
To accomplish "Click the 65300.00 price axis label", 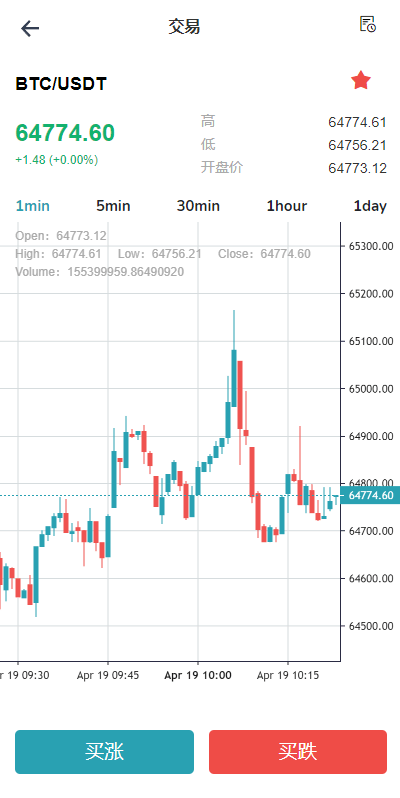I will (x=371, y=246).
